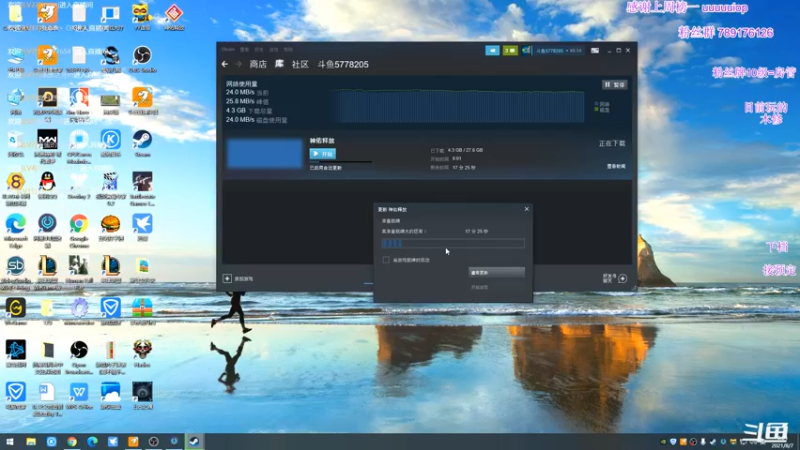Viewport: 800px width, 450px height.
Task: Open the Steam menu in title bar
Action: point(228,49)
